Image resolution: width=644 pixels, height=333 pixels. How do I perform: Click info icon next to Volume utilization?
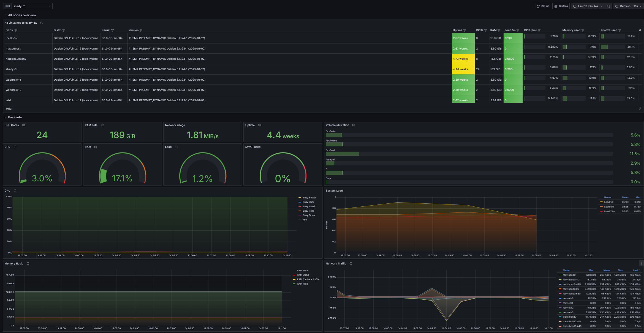354,125
